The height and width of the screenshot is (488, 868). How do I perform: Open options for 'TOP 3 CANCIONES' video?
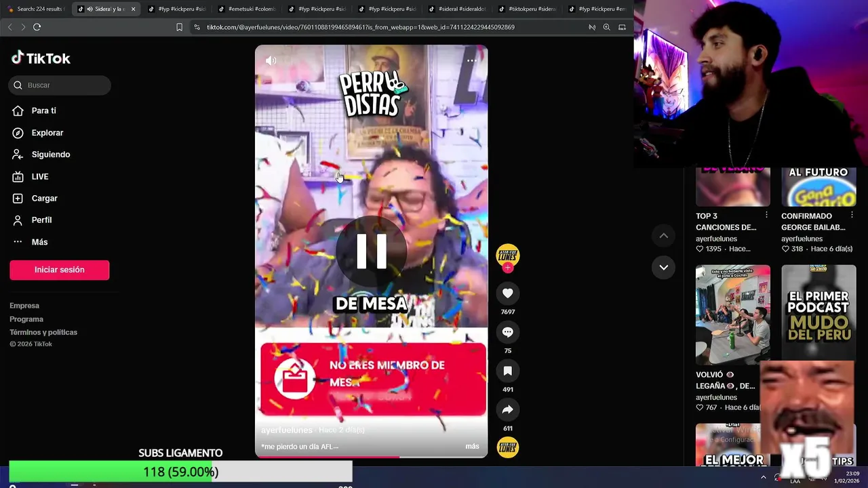[x=766, y=215]
